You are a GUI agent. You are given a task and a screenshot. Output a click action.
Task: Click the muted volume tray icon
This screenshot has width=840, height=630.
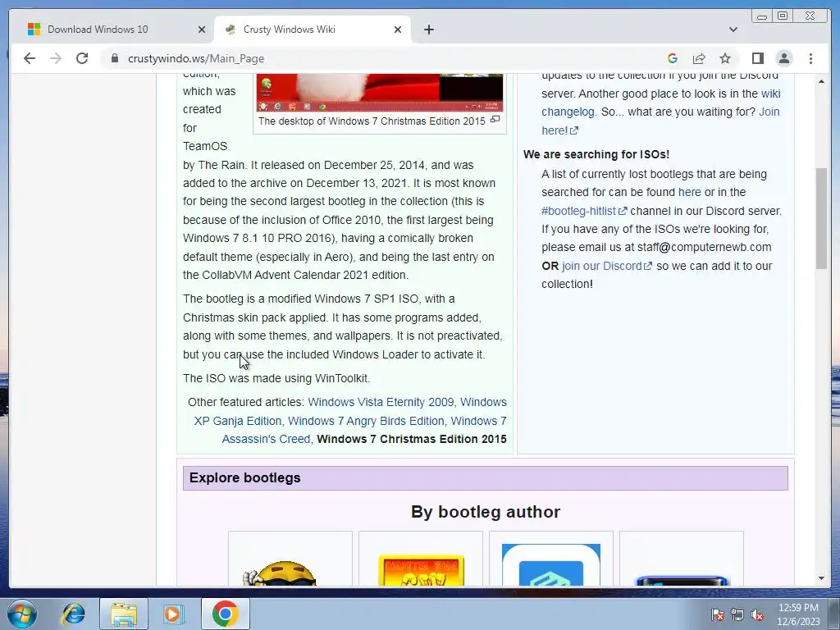pyautogui.click(x=757, y=615)
